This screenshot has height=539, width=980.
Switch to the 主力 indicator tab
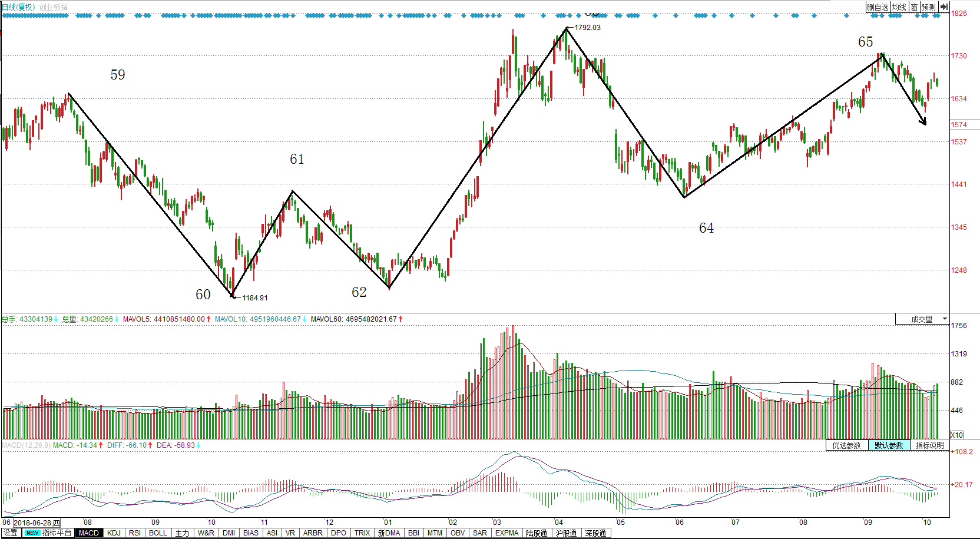pos(182,533)
